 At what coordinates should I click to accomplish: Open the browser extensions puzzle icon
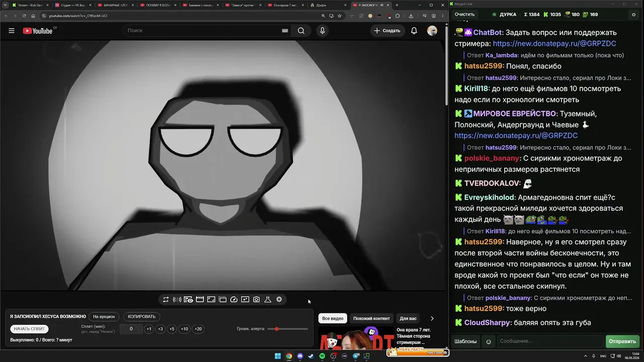click(x=397, y=16)
